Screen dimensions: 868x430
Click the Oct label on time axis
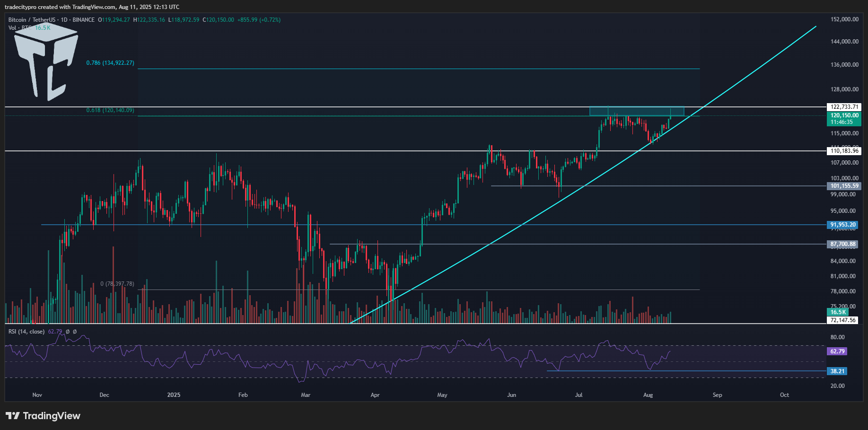point(784,395)
